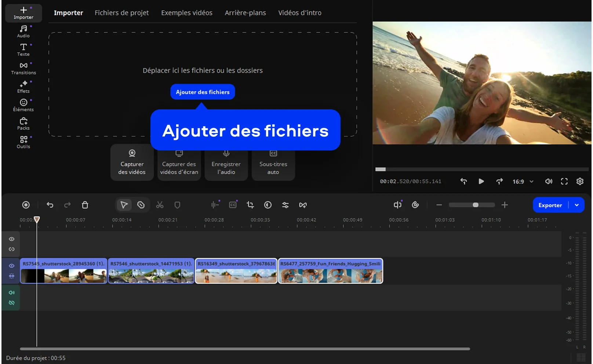Viewport: 593px width, 364px height.
Task: Open color adjustments icon in toolbar
Action: 268,205
